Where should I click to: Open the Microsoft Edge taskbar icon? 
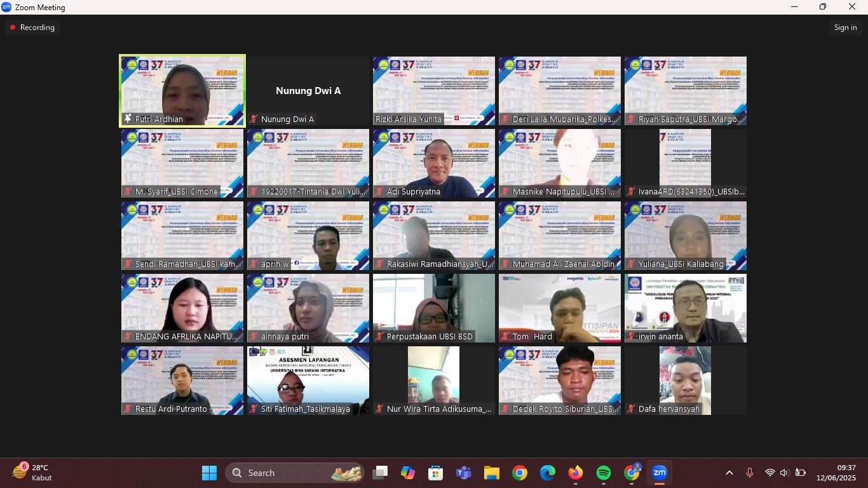547,473
